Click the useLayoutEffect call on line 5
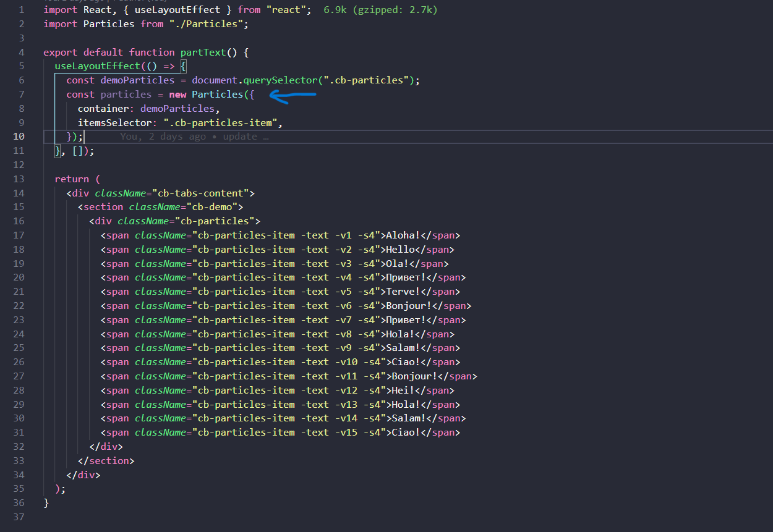773x532 pixels. [x=97, y=66]
